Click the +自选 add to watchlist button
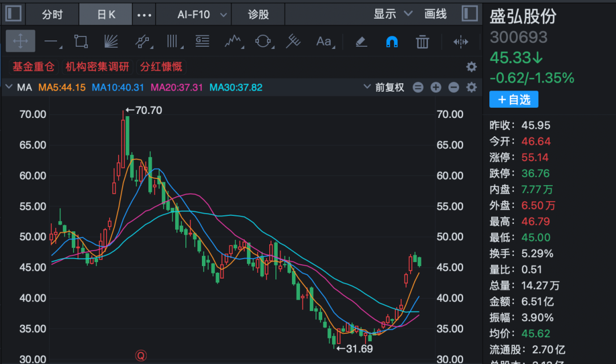616x364 pixels. [x=514, y=100]
